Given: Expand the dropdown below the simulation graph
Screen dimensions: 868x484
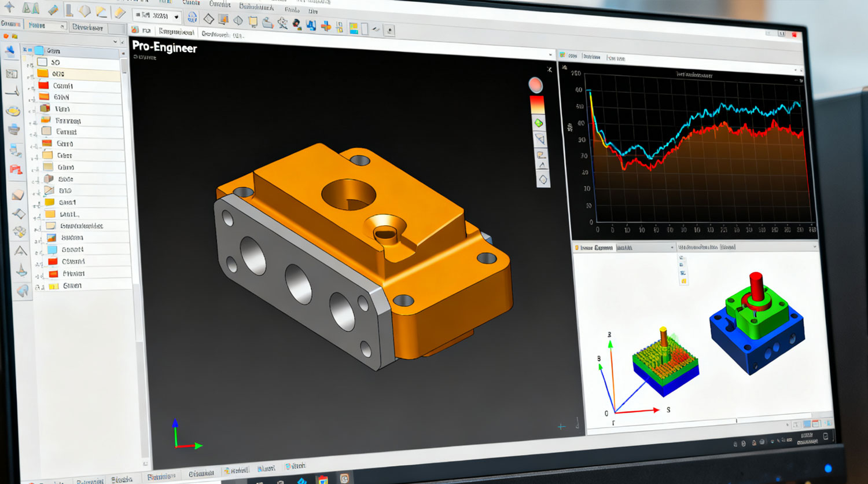Looking at the screenshot, I should [671, 246].
